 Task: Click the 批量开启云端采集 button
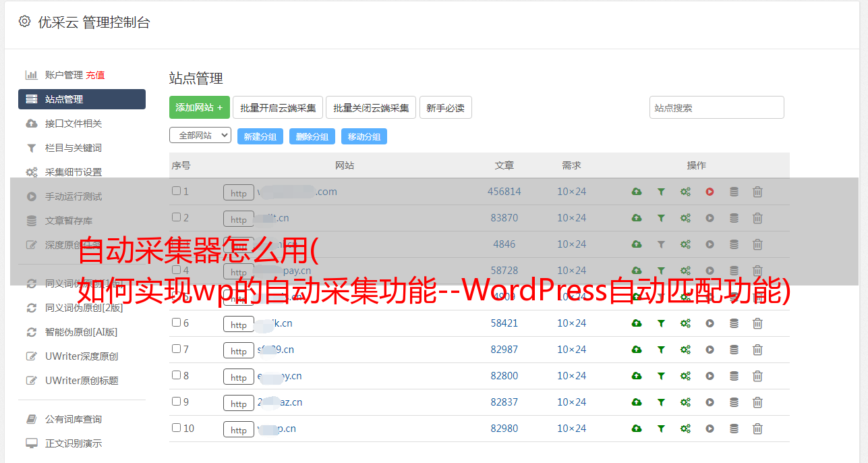coord(278,107)
